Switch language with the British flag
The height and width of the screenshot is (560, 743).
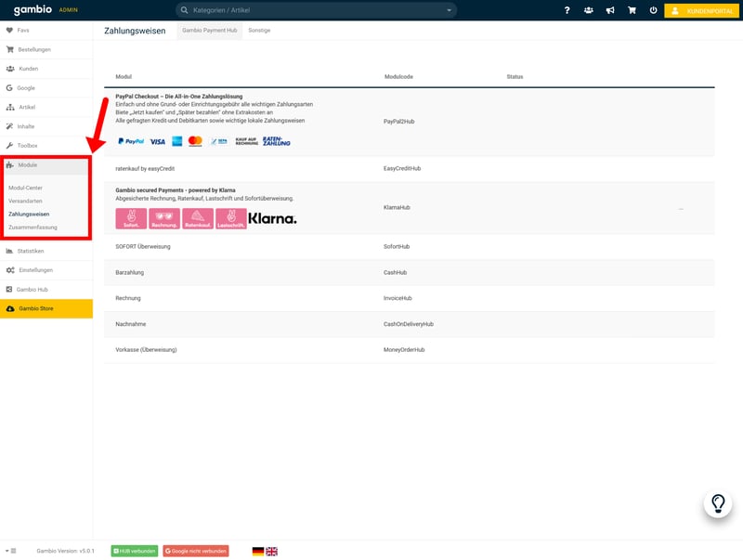coord(271,551)
